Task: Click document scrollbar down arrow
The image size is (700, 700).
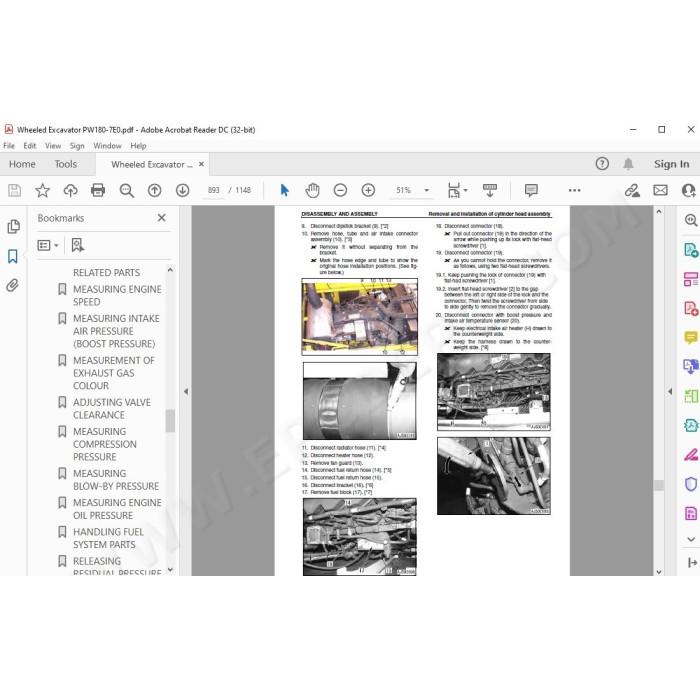Action: [659, 571]
